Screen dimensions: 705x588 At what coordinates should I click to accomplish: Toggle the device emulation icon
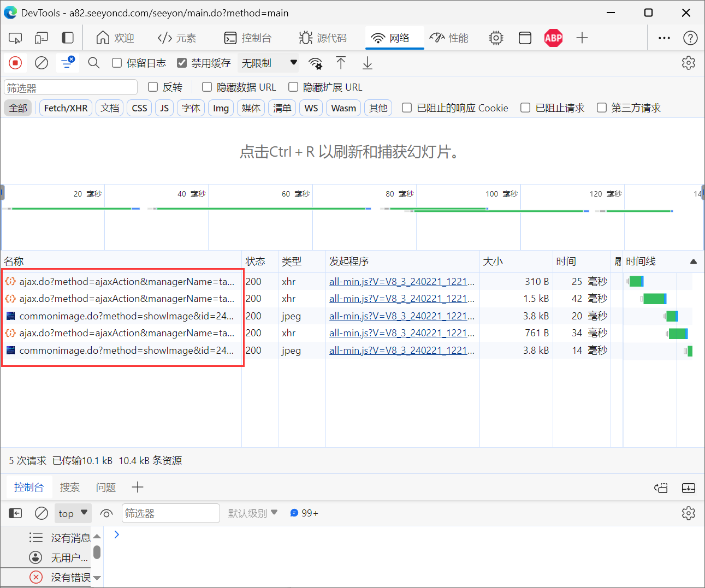click(42, 38)
